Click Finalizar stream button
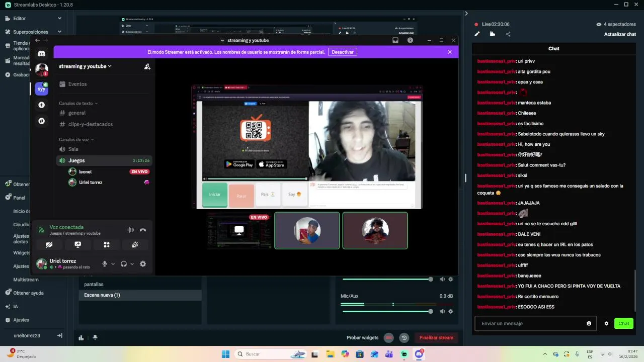Image resolution: width=644 pixels, height=362 pixels. (x=436, y=338)
